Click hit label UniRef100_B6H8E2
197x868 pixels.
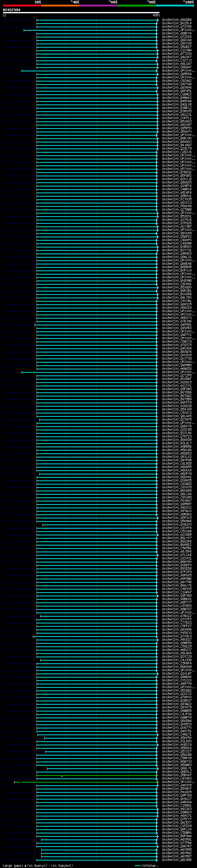[177, 545]
